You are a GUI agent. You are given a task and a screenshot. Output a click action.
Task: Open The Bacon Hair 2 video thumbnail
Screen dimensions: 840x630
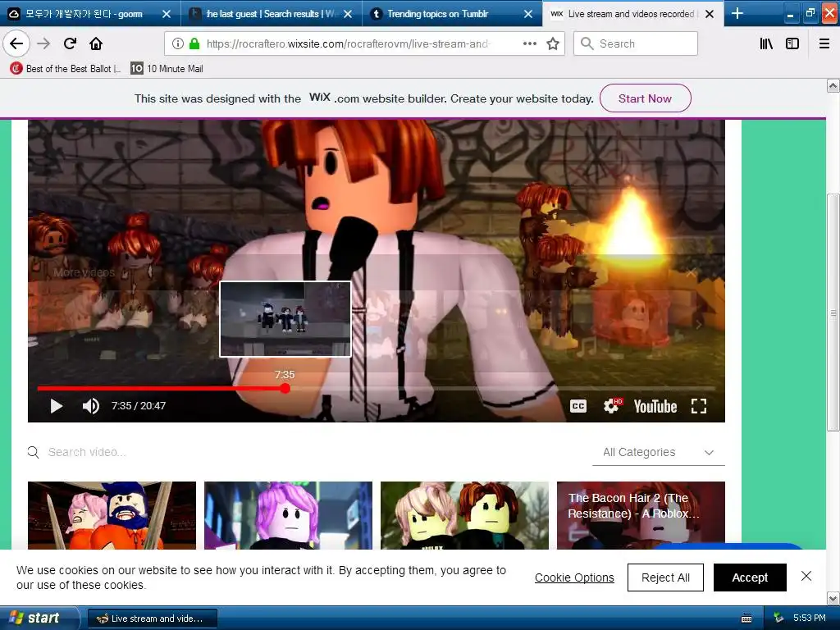coord(641,515)
